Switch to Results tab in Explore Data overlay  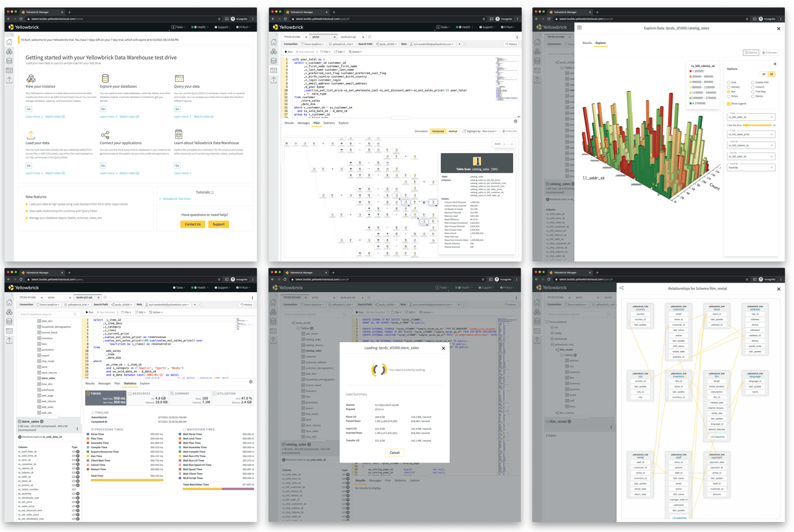click(587, 43)
